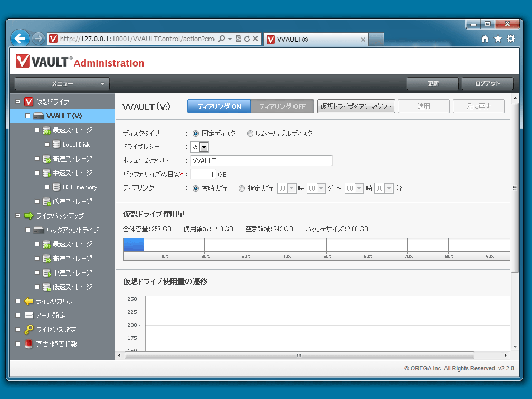Click the 適用 button
532x399 pixels.
(423, 107)
